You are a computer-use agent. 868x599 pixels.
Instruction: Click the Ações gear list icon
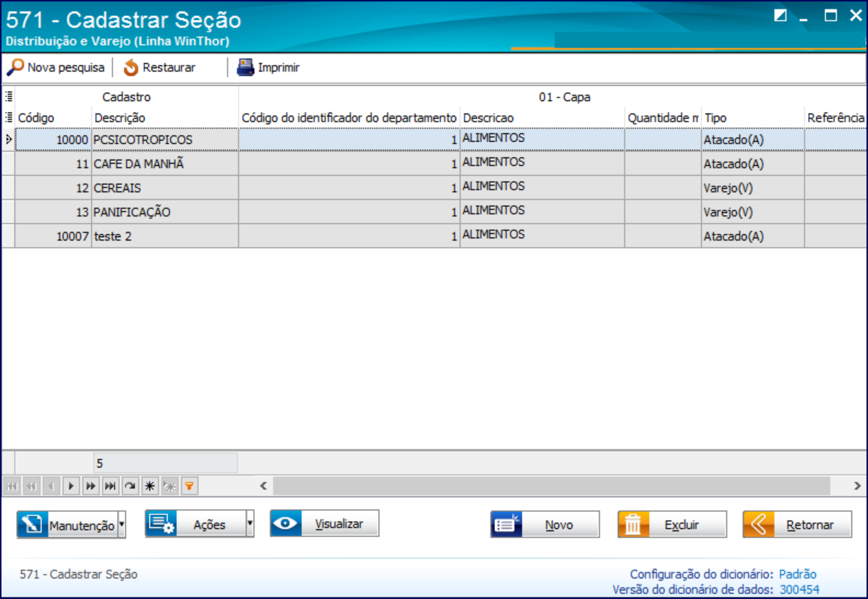[161, 524]
